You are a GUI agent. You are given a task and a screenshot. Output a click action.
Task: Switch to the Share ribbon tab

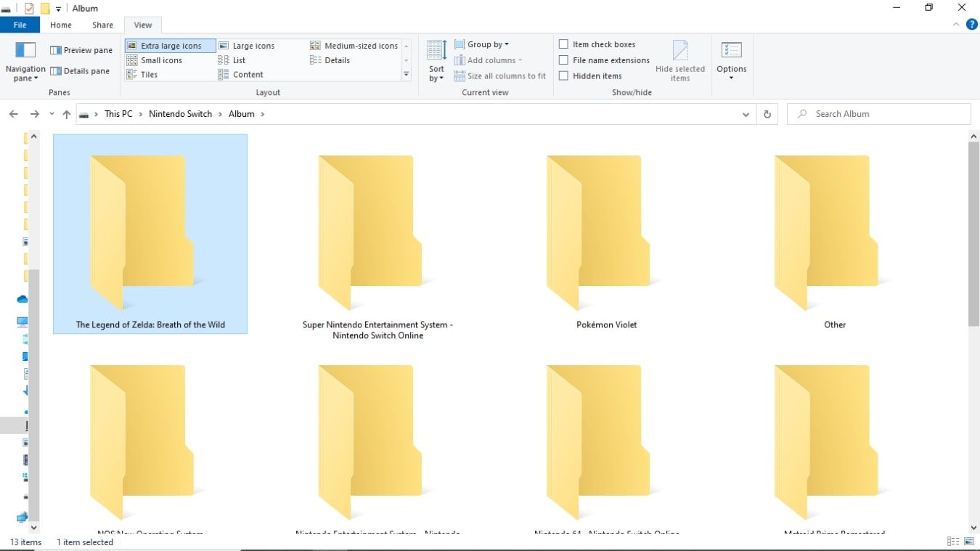[x=103, y=25]
